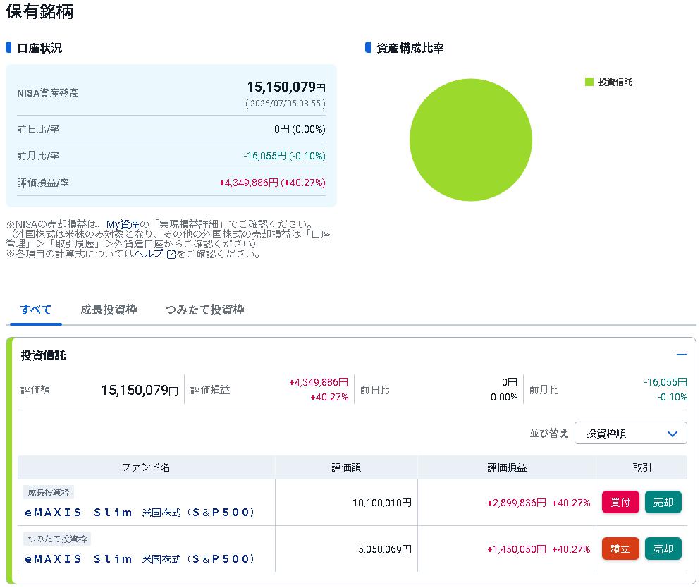The width and height of the screenshot is (700, 588).
Task: Click the 口座状況 section heading
Action: tap(39, 48)
